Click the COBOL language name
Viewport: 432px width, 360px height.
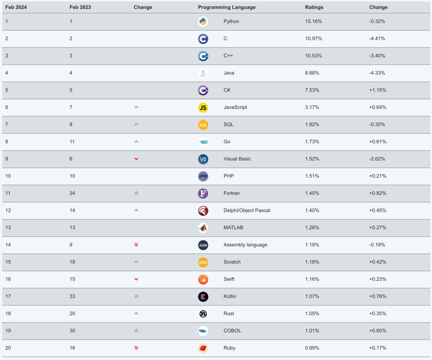pyautogui.click(x=232, y=331)
